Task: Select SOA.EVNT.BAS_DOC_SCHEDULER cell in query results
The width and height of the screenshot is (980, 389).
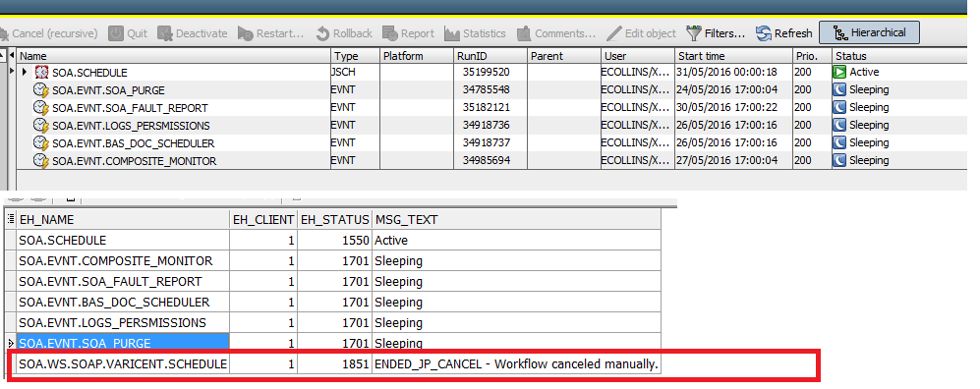Action: (x=123, y=302)
